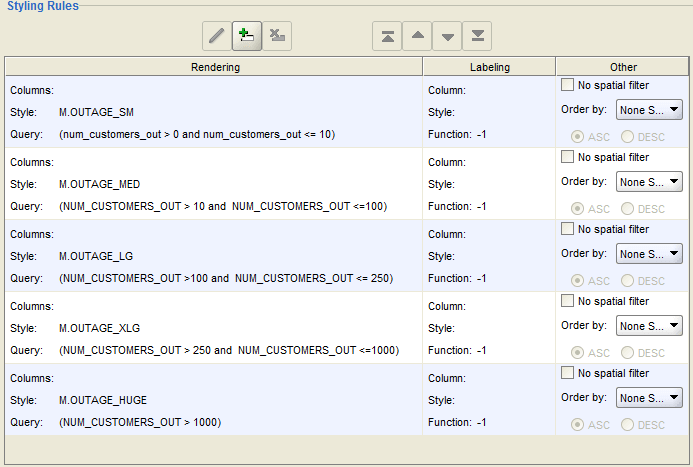Click Function: -1 in M.OUTAGE_HUGE row
The height and width of the screenshot is (467, 693).
[x=457, y=422]
